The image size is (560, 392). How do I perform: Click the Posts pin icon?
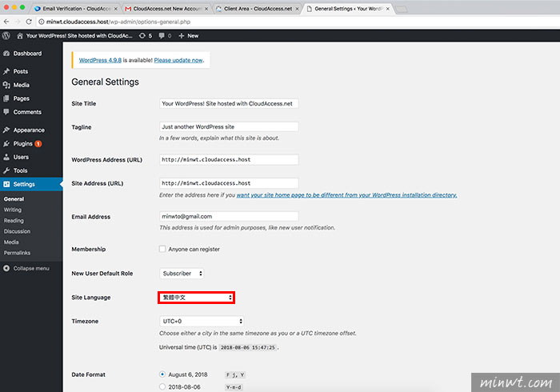6,71
